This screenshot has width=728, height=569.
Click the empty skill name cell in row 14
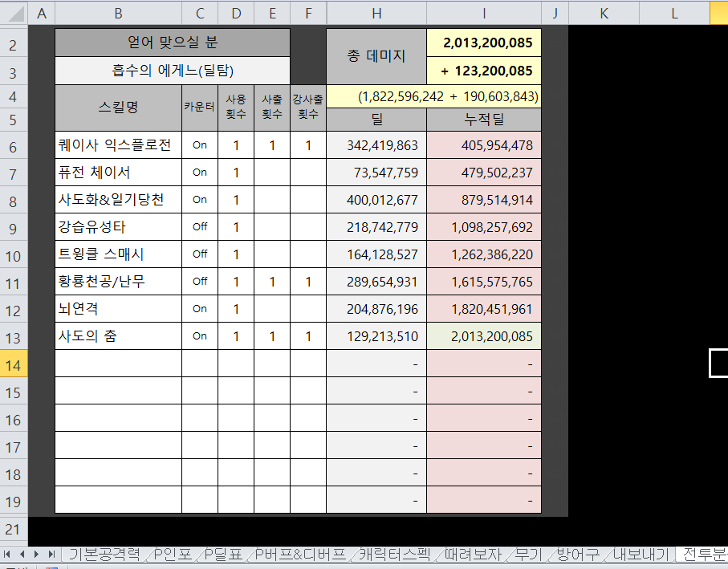click(x=118, y=364)
